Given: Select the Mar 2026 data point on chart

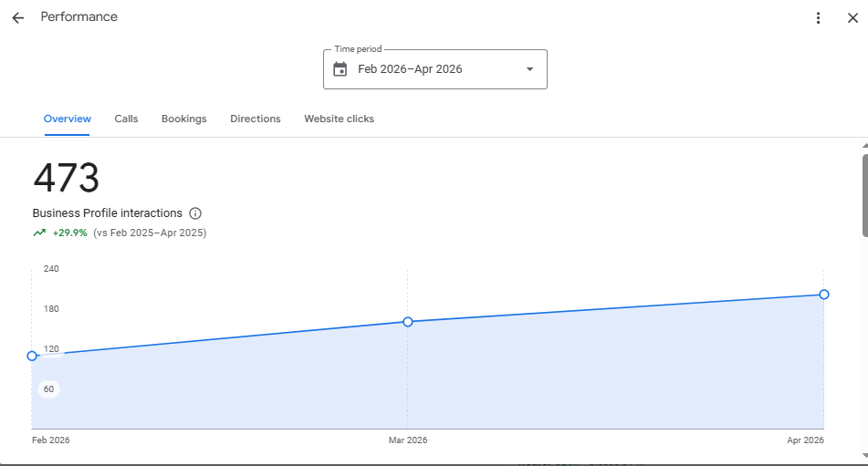Looking at the screenshot, I should click(407, 322).
